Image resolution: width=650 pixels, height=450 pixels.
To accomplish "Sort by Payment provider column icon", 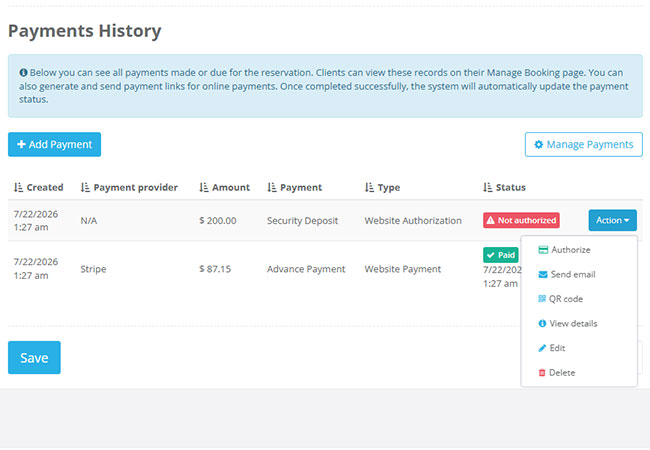I will click(x=85, y=187).
